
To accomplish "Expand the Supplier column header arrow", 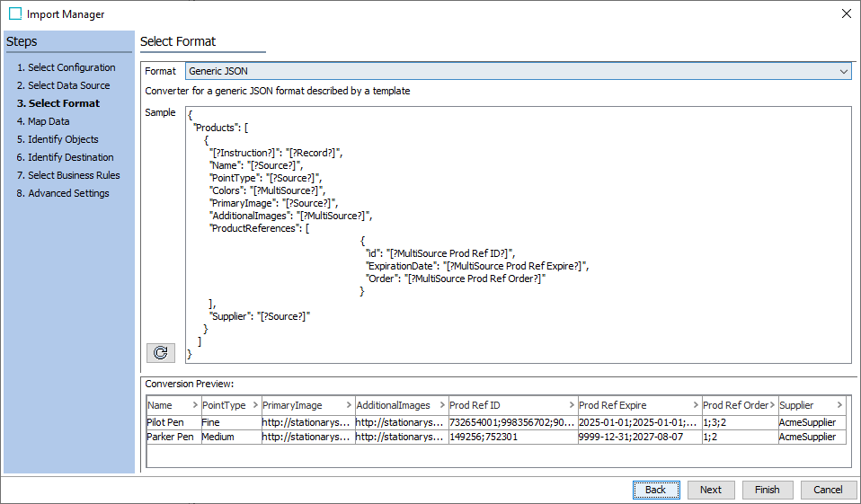I will 839,406.
